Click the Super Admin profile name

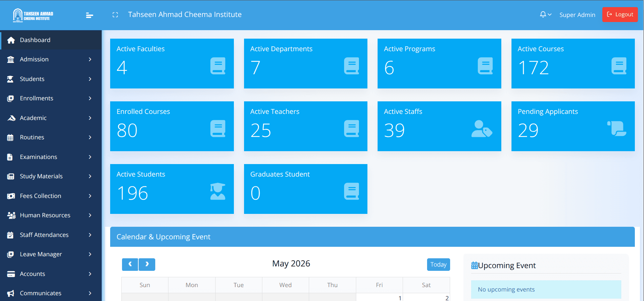coord(577,15)
